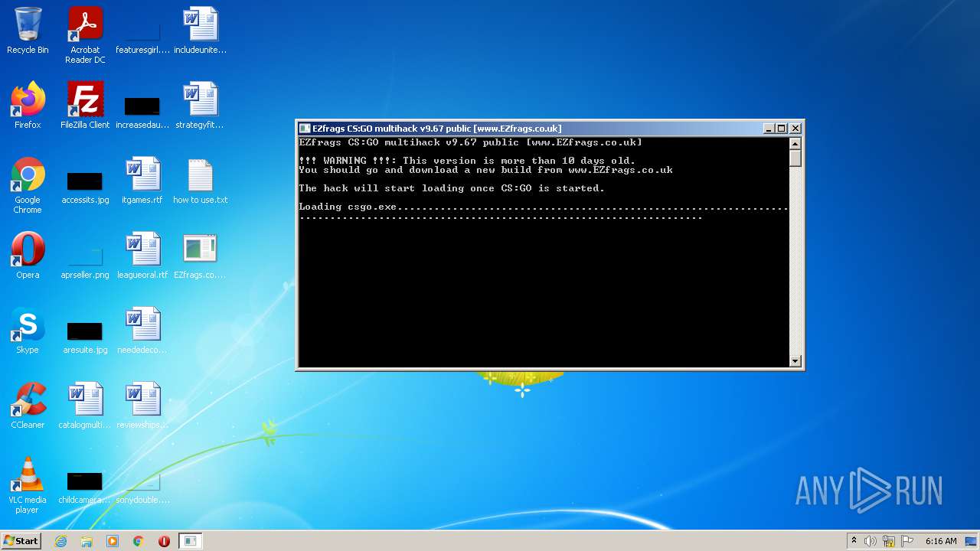980x551 pixels.
Task: Launch Opera browser shortcut
Action: pos(28,256)
